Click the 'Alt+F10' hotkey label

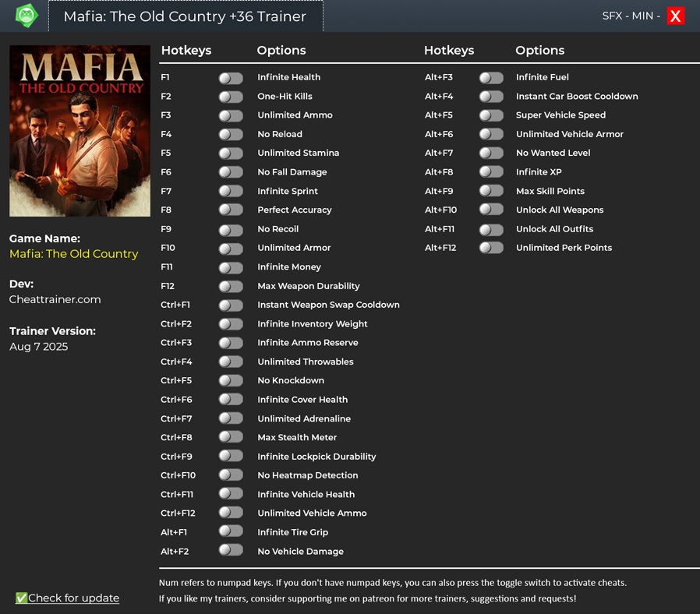tap(440, 210)
